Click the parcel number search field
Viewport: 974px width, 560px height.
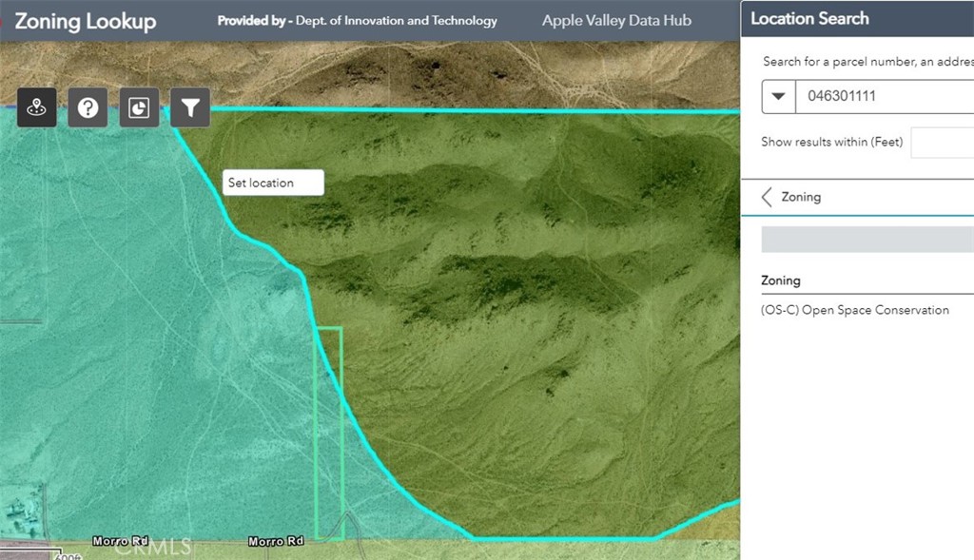(885, 96)
